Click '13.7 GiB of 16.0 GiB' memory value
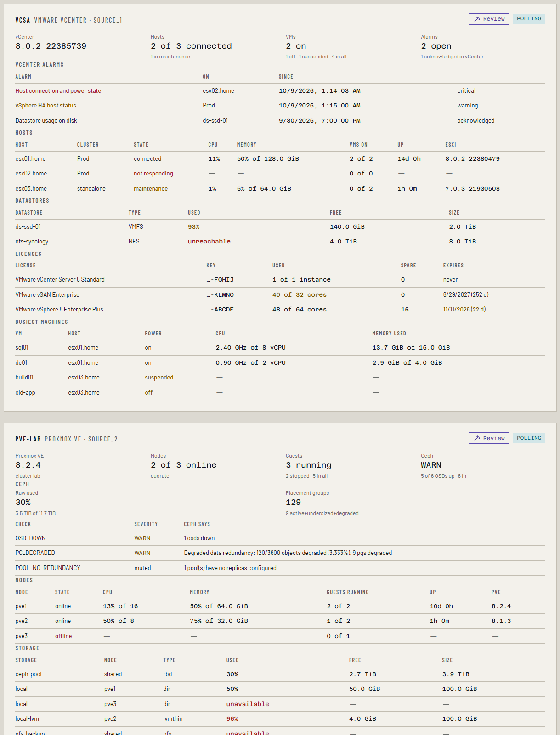This screenshot has width=560, height=735. [x=411, y=348]
